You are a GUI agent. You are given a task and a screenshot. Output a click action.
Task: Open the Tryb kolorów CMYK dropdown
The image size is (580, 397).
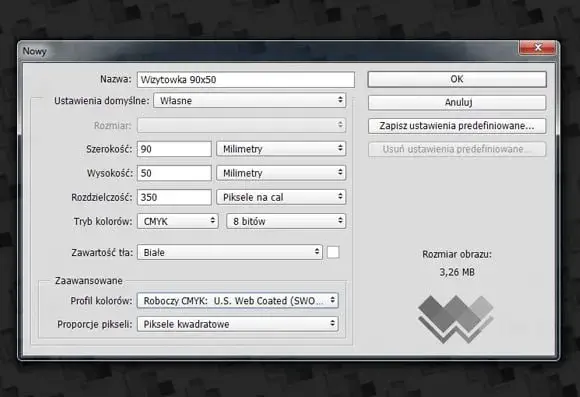click(x=178, y=221)
